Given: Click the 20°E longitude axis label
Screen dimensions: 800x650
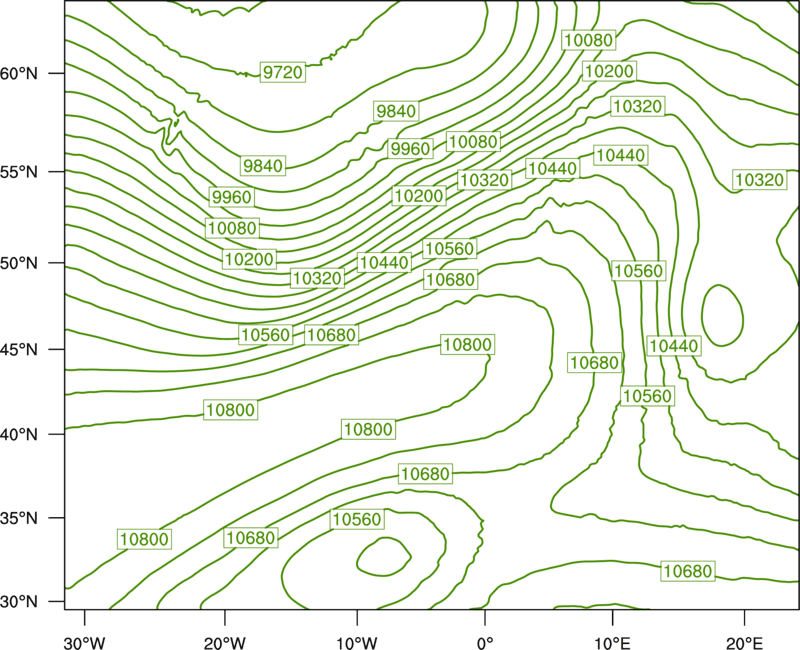Looking at the screenshot, I should [744, 642].
